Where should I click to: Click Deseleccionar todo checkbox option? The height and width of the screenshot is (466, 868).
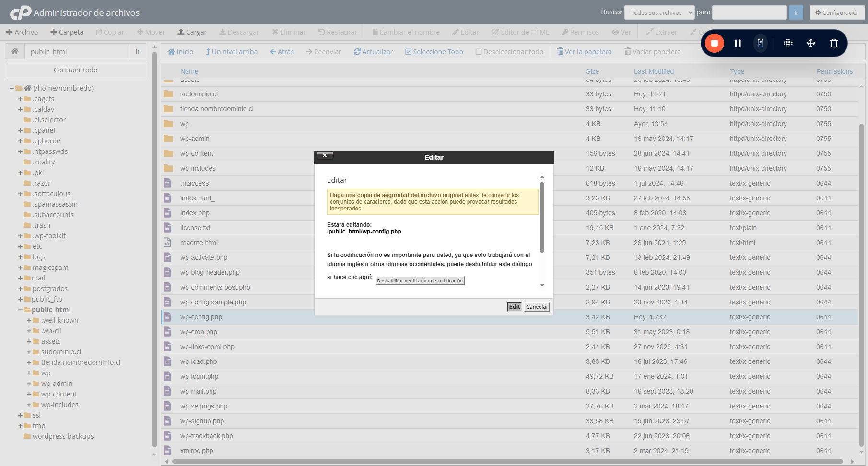(509, 52)
